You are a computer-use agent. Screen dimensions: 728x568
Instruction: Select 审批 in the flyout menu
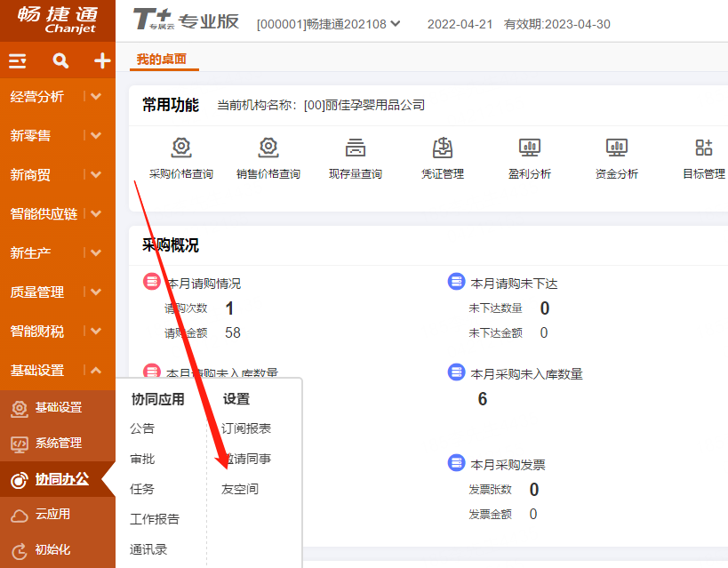[142, 459]
